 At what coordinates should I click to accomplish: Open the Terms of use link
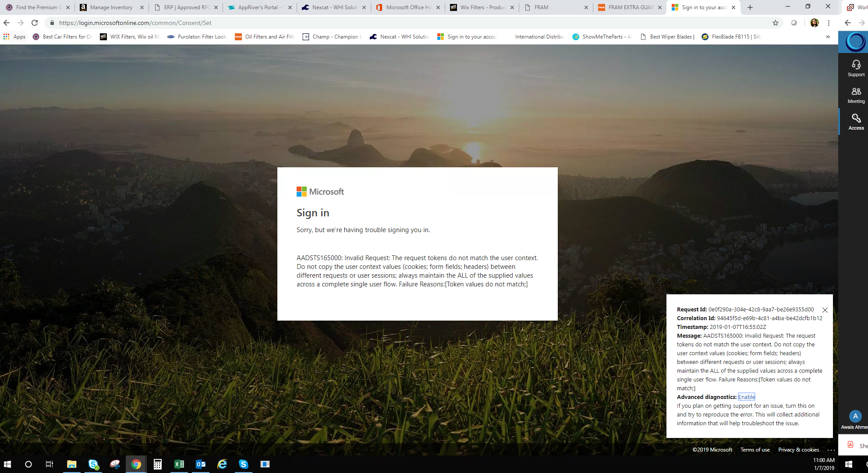755,450
